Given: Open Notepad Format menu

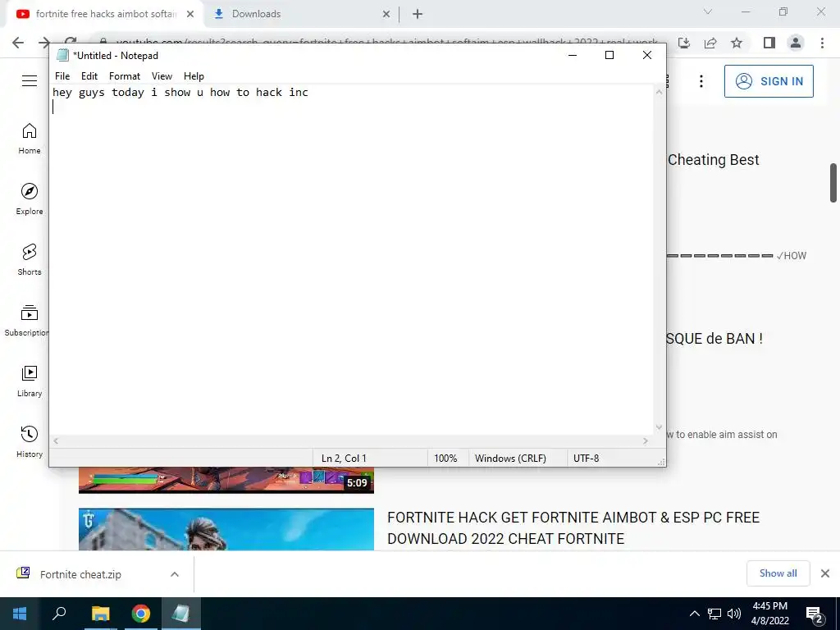Looking at the screenshot, I should pyautogui.click(x=125, y=76).
